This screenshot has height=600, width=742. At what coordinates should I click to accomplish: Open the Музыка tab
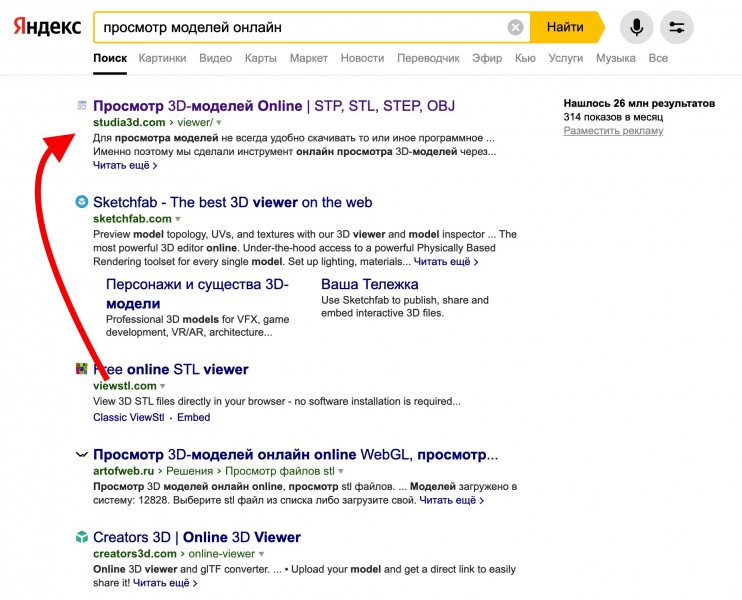[616, 58]
